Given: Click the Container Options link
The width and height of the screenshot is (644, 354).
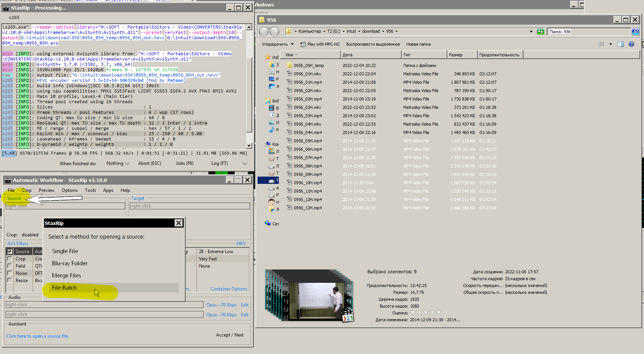Looking at the screenshot, I should (x=229, y=289).
